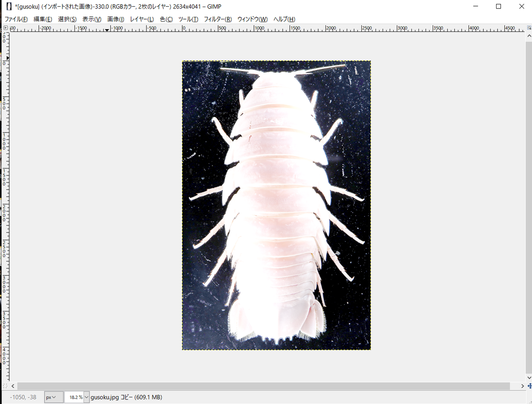Expand the zoom level dropdown arrow
Screen dimensions: 532x404
point(86,397)
